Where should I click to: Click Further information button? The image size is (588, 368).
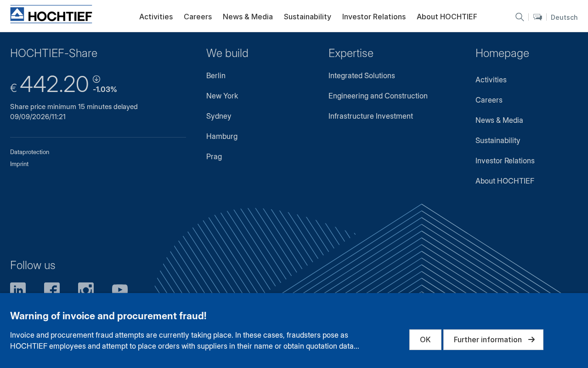[x=493, y=339]
